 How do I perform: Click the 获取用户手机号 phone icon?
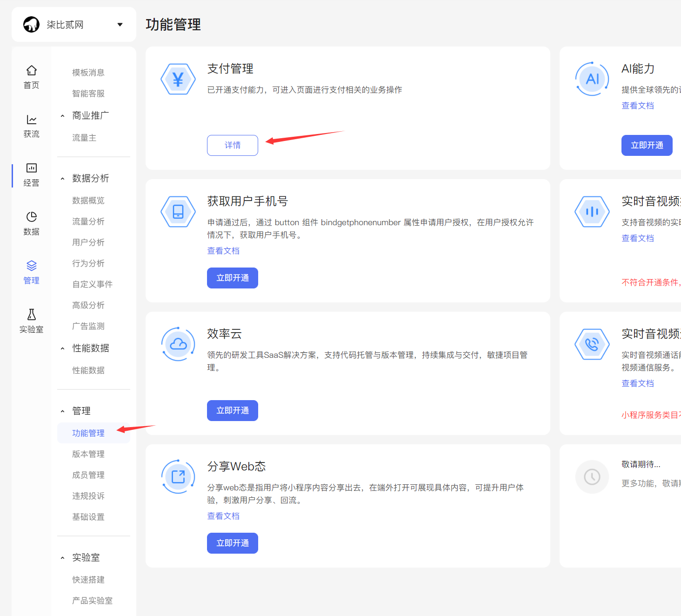[178, 212]
